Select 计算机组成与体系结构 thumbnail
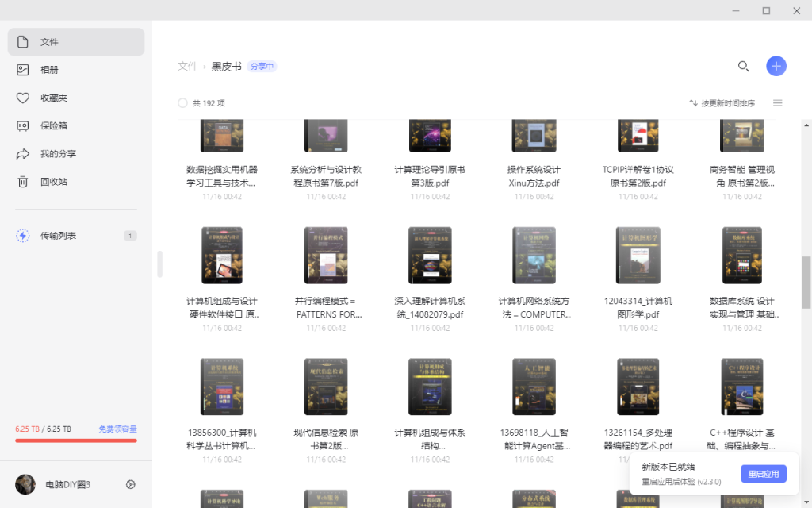Image resolution: width=812 pixels, height=508 pixels. click(430, 387)
